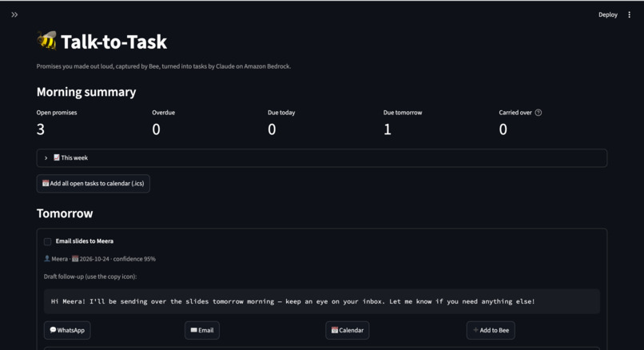Click the Tomorrow heading
The height and width of the screenshot is (350, 644).
click(65, 213)
